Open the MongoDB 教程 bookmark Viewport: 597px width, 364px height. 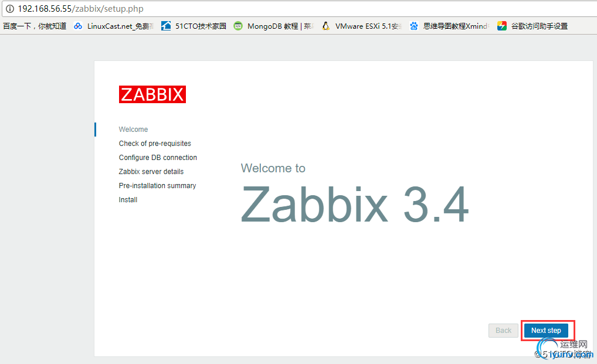280,26
